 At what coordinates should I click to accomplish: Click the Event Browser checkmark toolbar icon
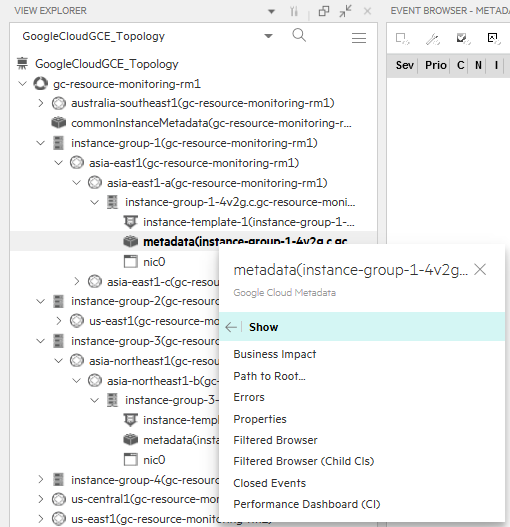463,38
